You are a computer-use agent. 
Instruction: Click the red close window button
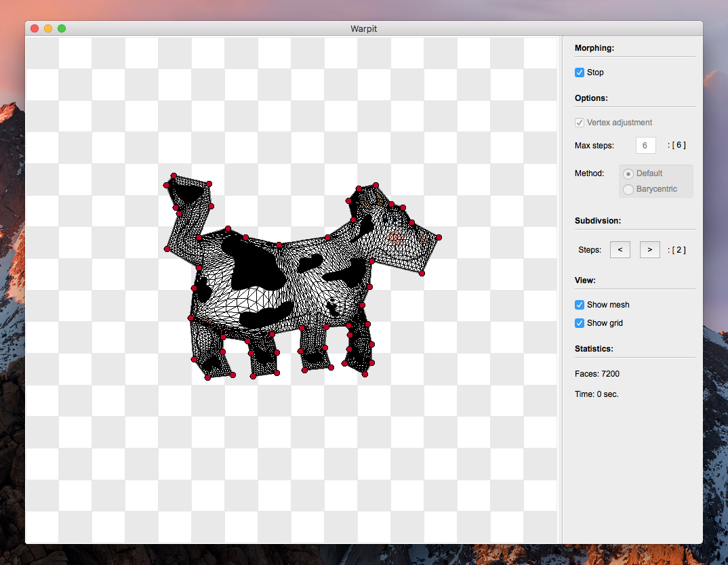35,28
